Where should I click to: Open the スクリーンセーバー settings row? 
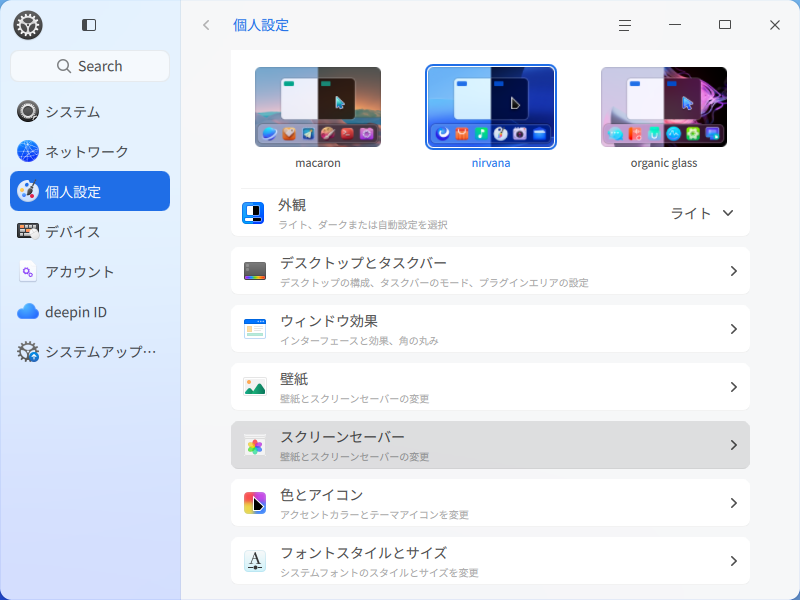pyautogui.click(x=490, y=445)
